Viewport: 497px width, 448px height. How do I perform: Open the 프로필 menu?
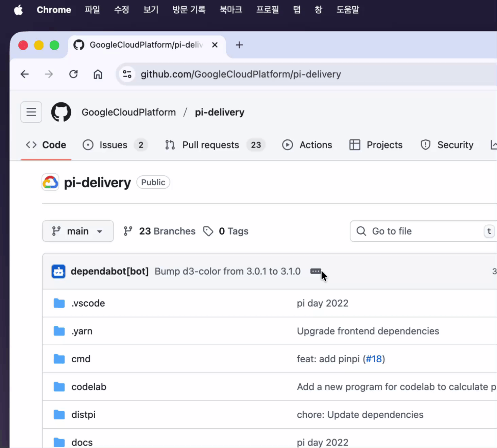click(x=268, y=10)
